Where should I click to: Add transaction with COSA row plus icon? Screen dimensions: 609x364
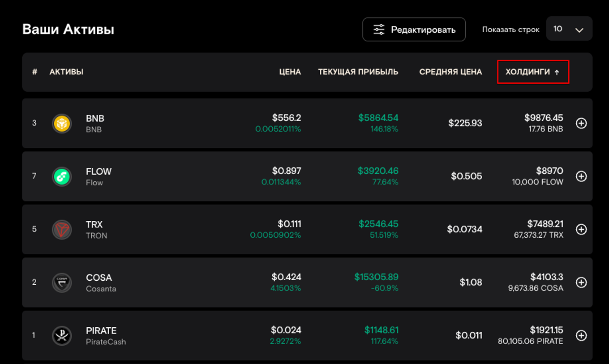point(581,283)
